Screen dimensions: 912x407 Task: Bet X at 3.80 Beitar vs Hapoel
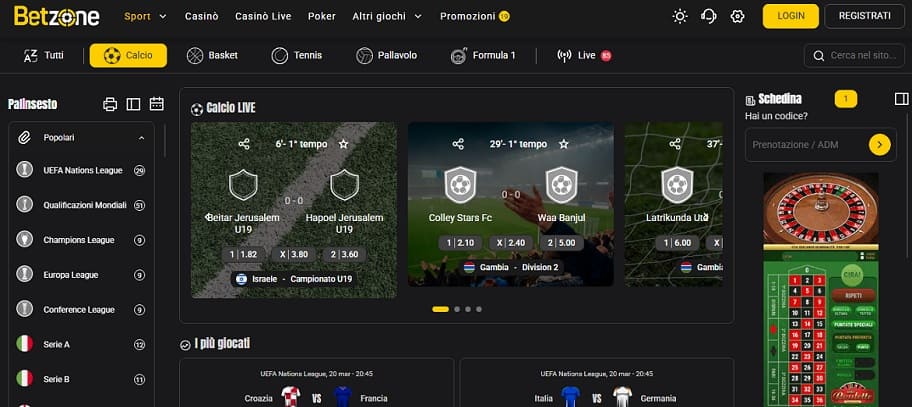(294, 254)
